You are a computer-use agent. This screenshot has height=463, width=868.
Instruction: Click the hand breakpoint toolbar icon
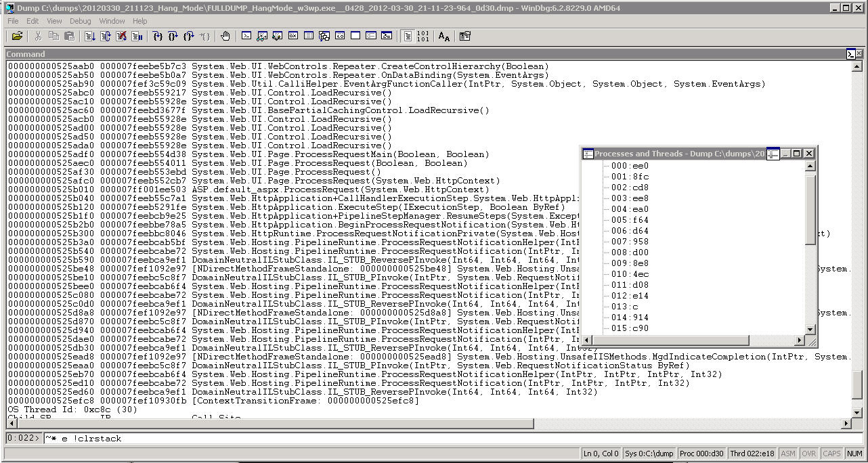(x=225, y=36)
